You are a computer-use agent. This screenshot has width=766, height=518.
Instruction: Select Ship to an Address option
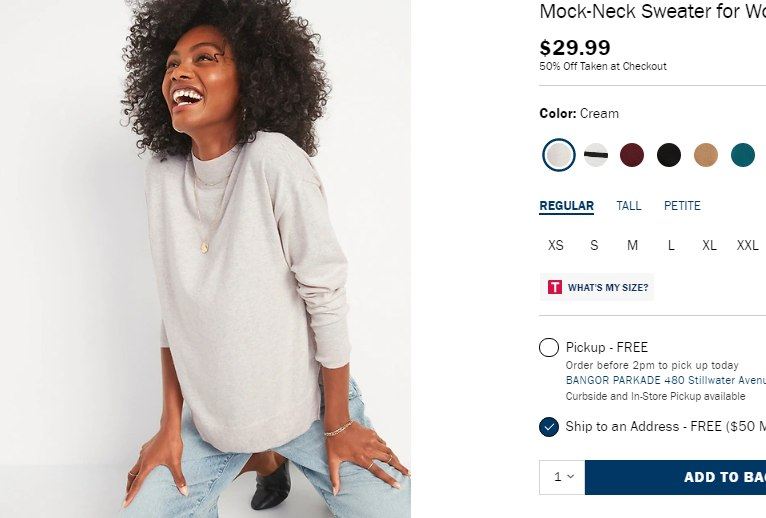[549, 427]
